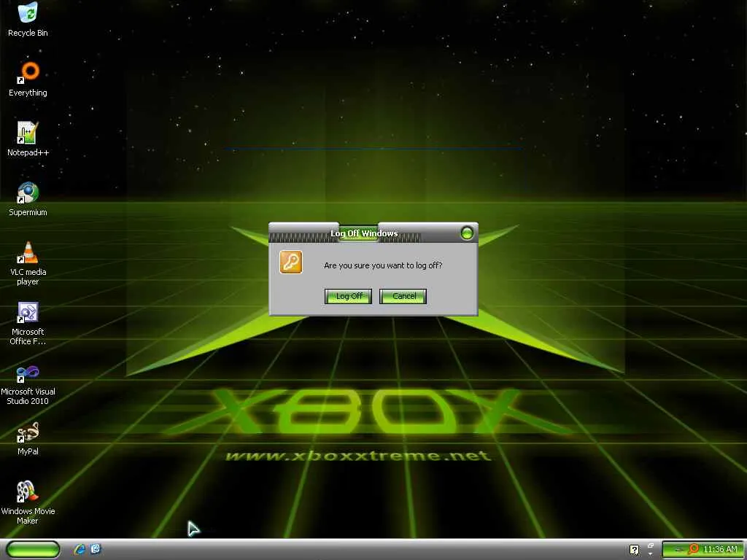Select the Everything desktop shortcut

point(28,79)
